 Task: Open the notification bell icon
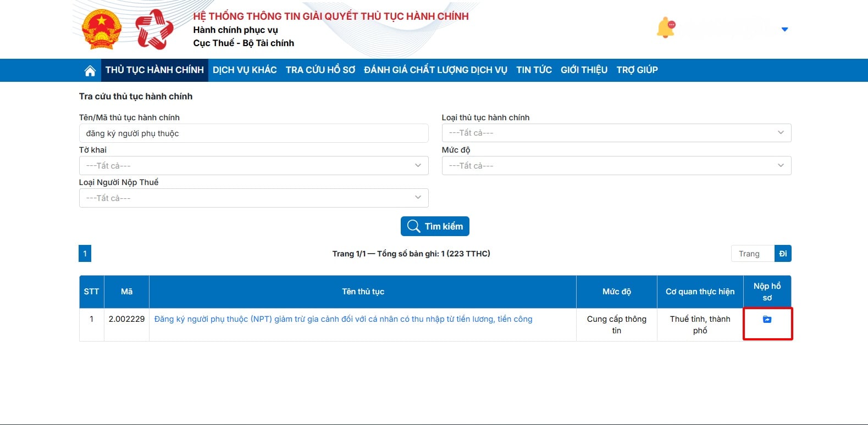[x=665, y=28]
